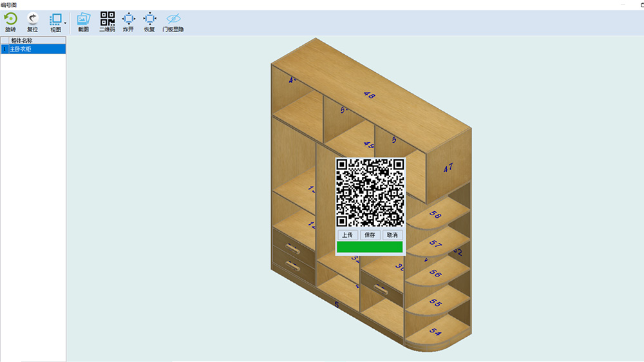The width and height of the screenshot is (644, 362).
Task: Click the 二维码 QR code toolbar icon
Action: [107, 19]
